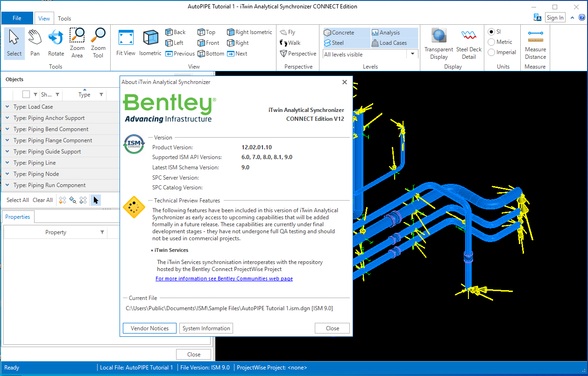Select the Metric units radio button

[491, 42]
